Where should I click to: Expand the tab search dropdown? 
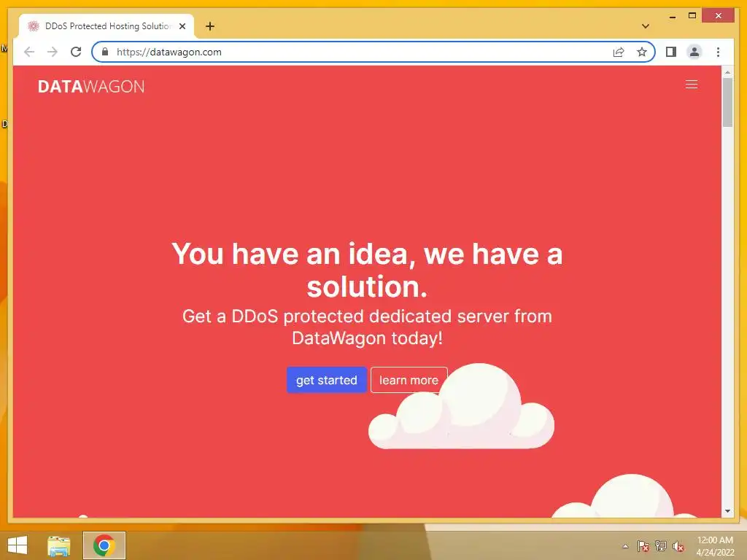coord(646,26)
